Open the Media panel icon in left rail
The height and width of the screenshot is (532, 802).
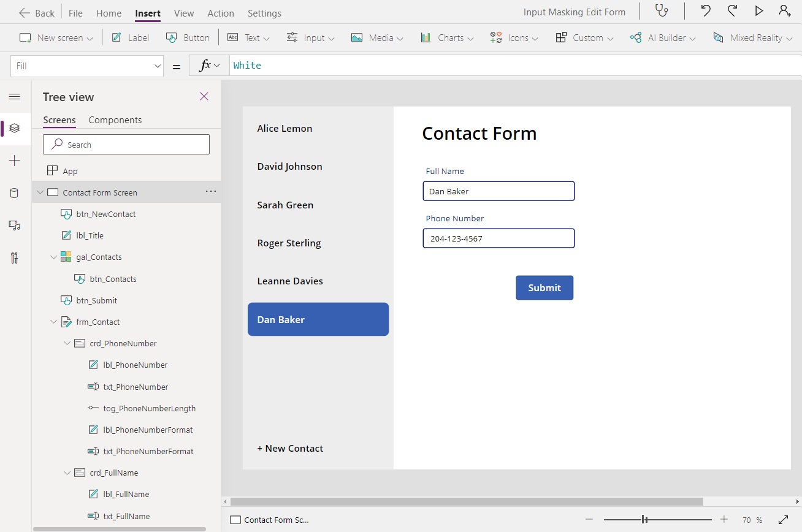15,225
